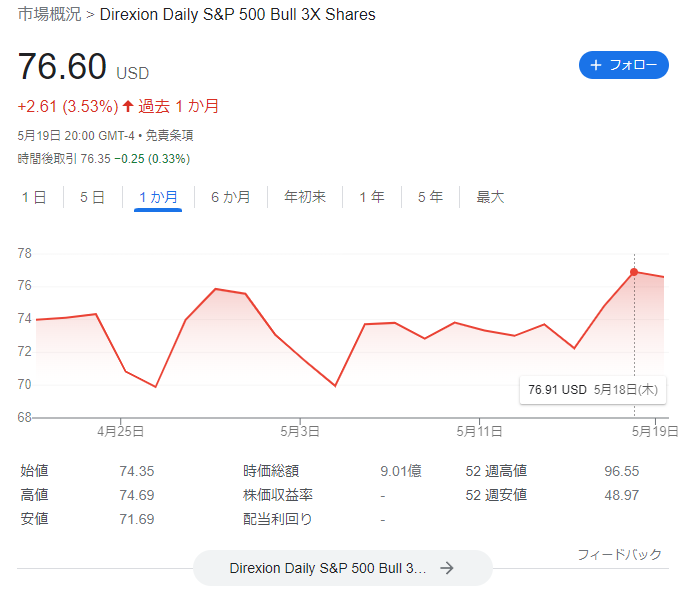
Task: Click the 時間後取引 76.35 after-hours text
Action: [x=64, y=158]
